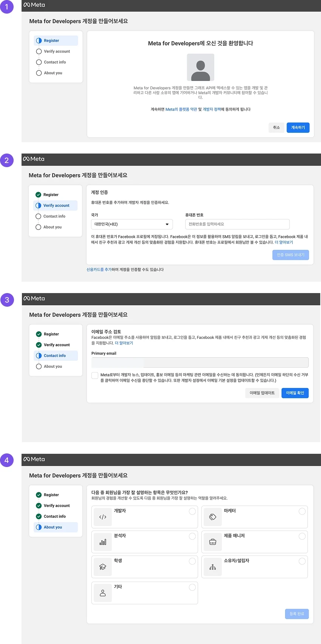Click the briefcase icon on the 제품 매니저 card

point(213,542)
